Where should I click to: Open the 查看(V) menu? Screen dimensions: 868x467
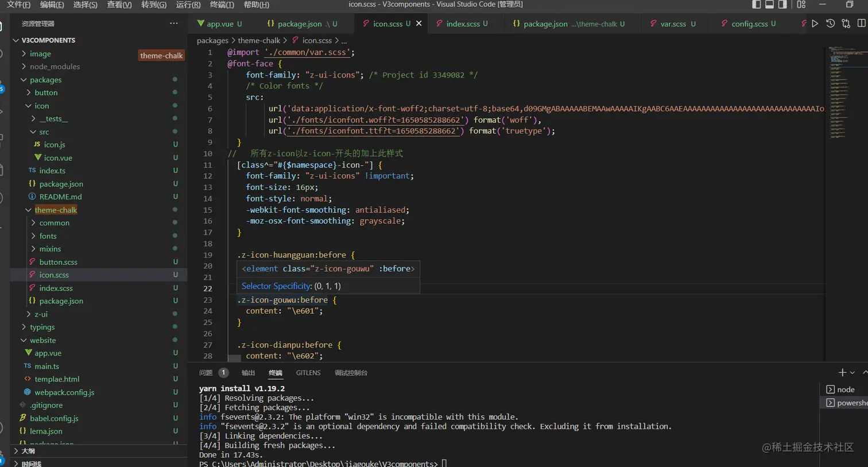click(119, 5)
